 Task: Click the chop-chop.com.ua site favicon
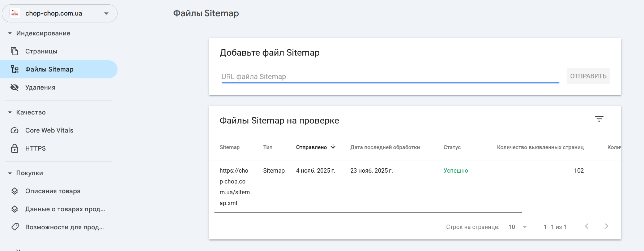pos(15,13)
